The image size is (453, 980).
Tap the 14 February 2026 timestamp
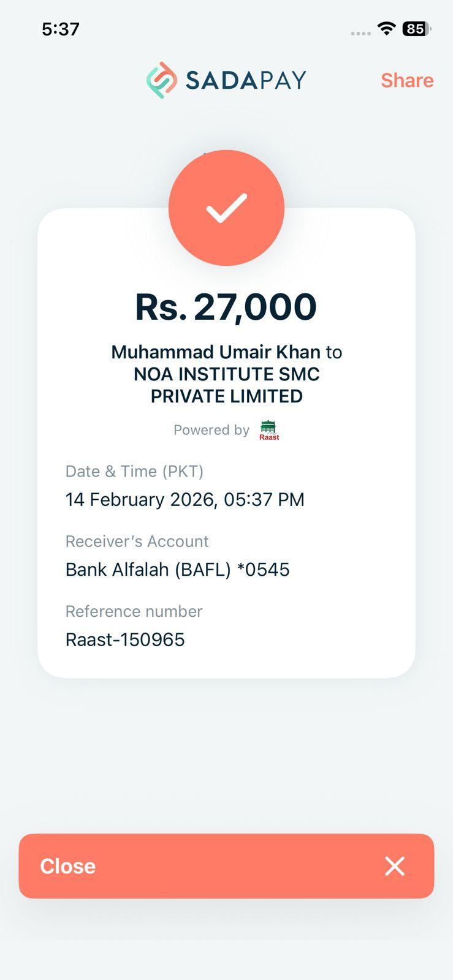[x=185, y=500]
